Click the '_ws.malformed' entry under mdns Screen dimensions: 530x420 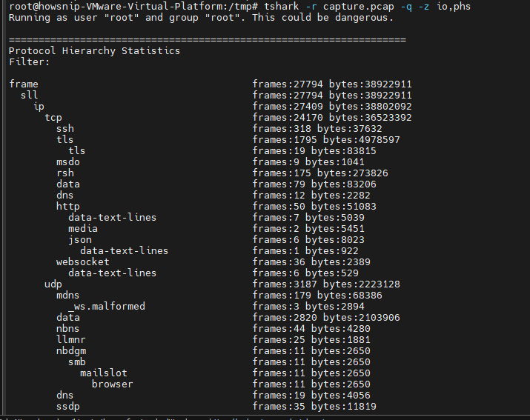107,307
